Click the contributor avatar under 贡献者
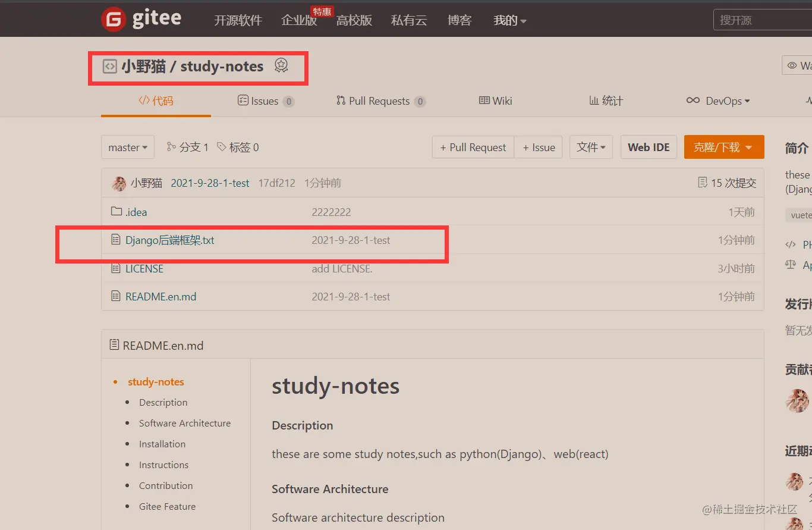 click(x=797, y=401)
